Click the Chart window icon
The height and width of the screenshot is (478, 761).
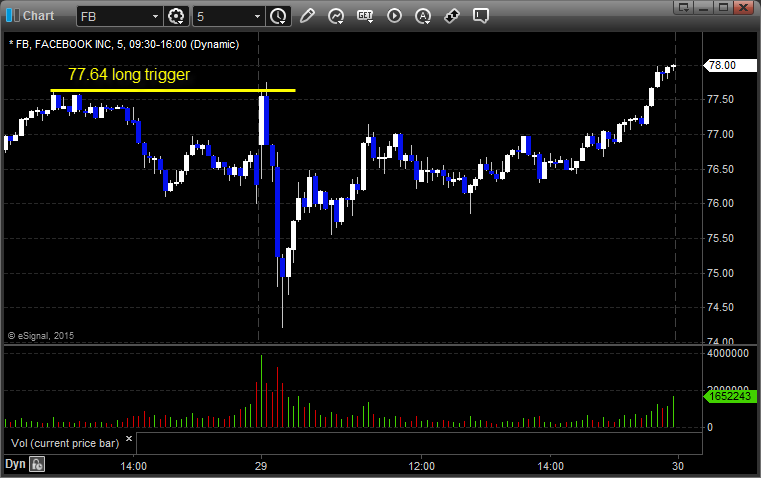coord(13,16)
